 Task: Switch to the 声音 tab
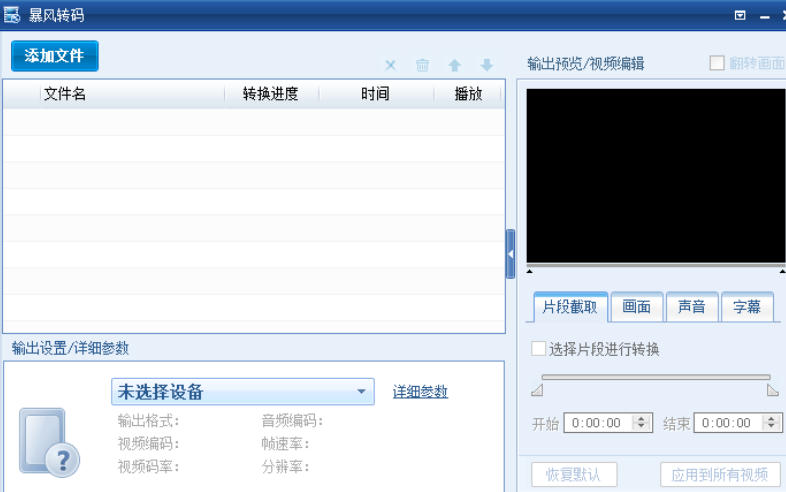point(692,306)
